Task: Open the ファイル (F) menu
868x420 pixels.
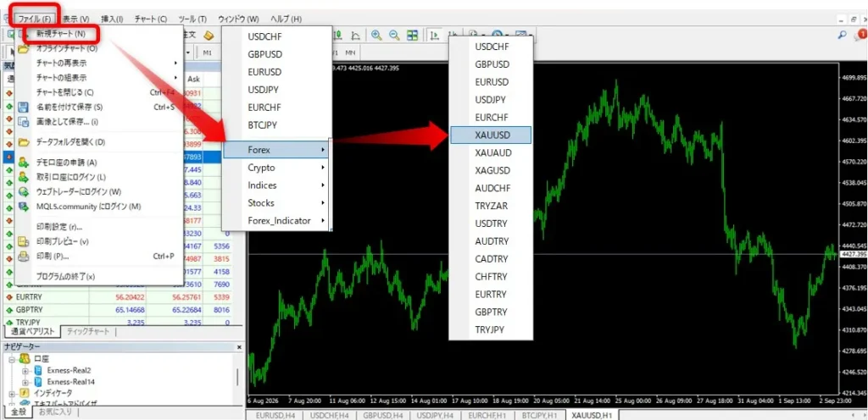Action: pos(34,19)
